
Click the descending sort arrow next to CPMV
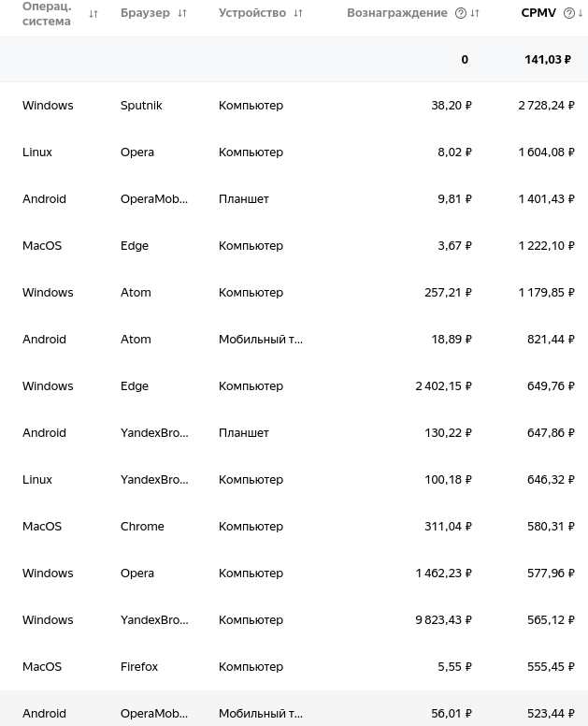point(581,14)
